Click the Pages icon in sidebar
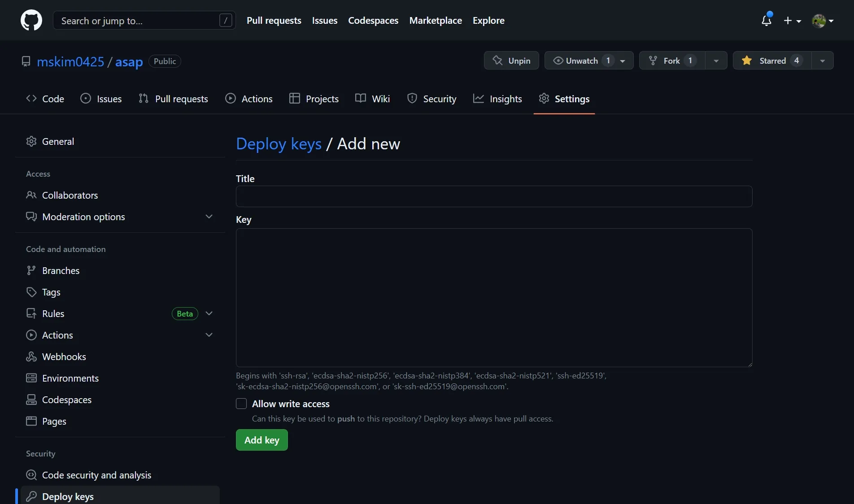 click(31, 421)
